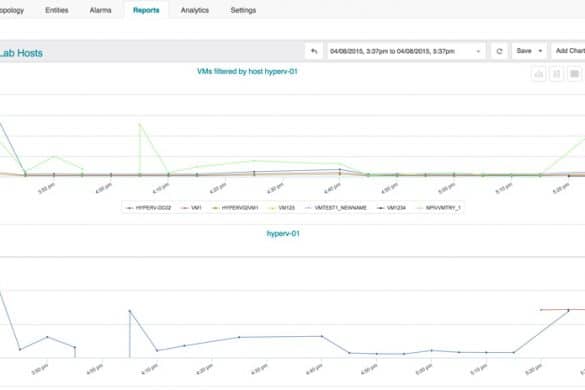Click the hyperv-01 data point at the blue peak
Screen dimensions: 585x390
coord(130,311)
